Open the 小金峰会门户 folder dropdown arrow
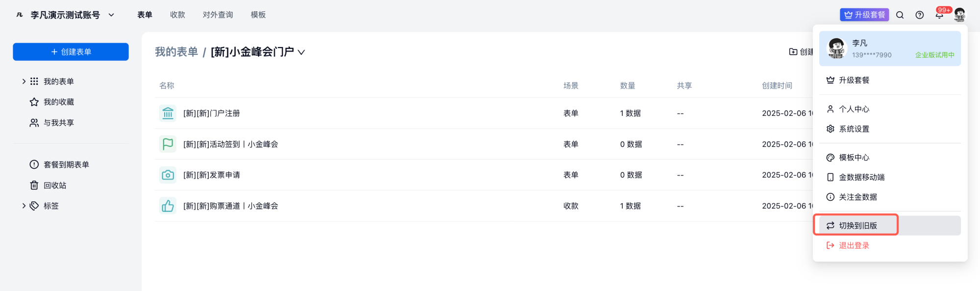This screenshot has height=291, width=980. pyautogui.click(x=301, y=53)
